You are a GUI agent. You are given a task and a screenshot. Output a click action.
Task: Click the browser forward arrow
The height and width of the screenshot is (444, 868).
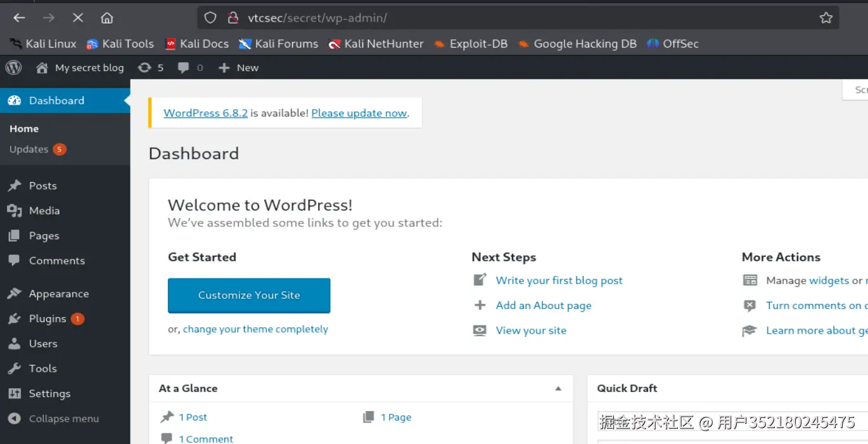49,18
